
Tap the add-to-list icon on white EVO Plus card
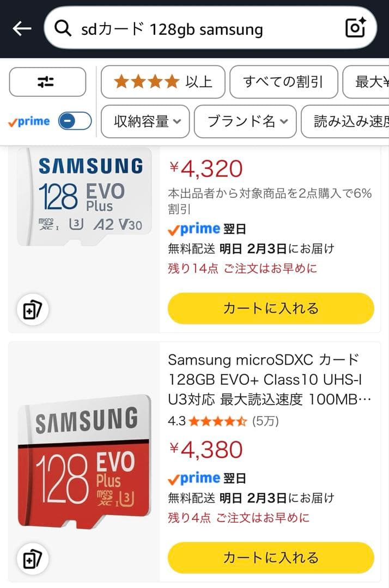pyautogui.click(x=32, y=309)
